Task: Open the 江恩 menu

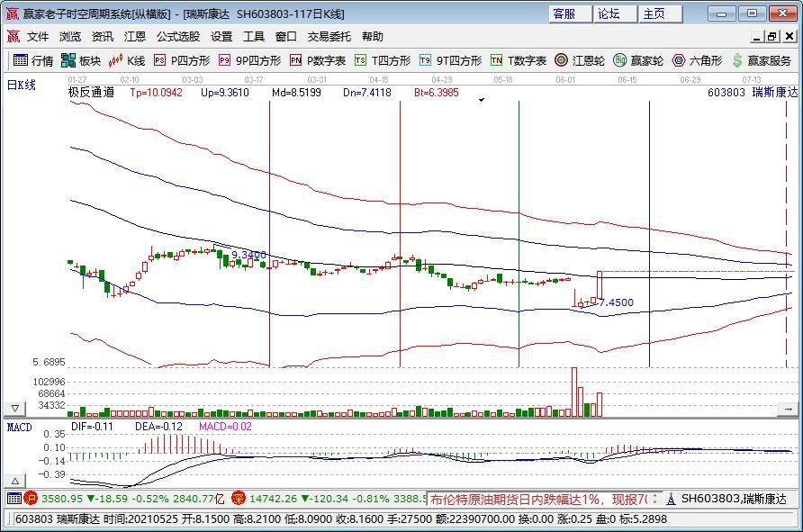Action: pyautogui.click(x=135, y=36)
